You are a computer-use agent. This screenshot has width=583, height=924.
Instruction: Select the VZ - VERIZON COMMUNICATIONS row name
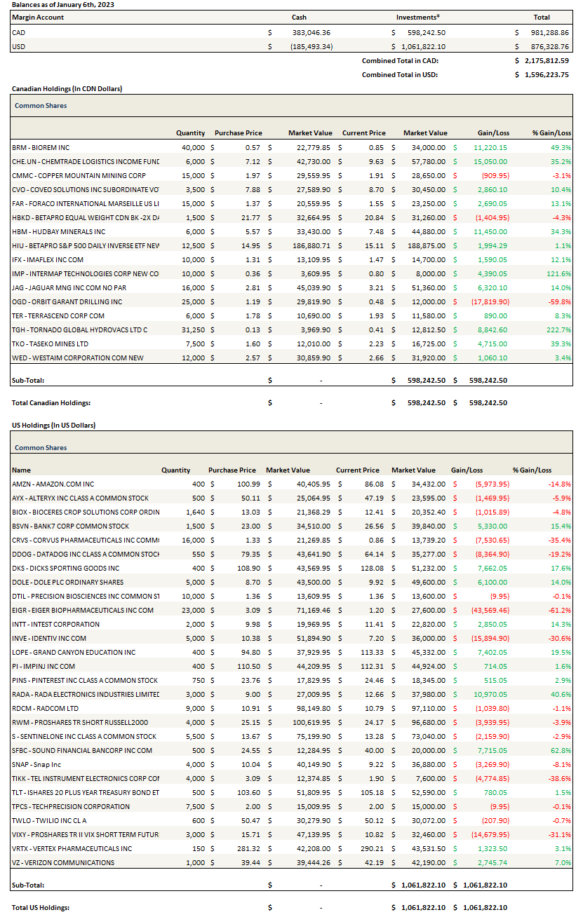62,862
